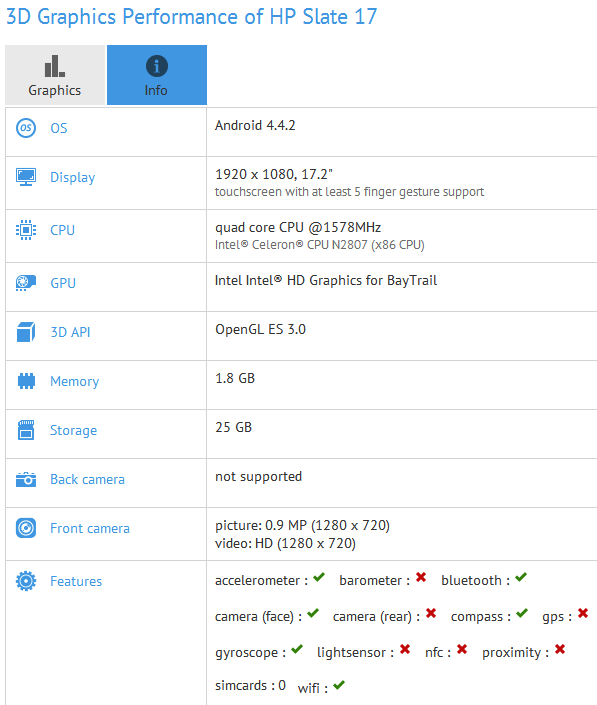Click the green check next to accelerometer
Image resolution: width=597 pixels, height=705 pixels.
pyautogui.click(x=319, y=577)
